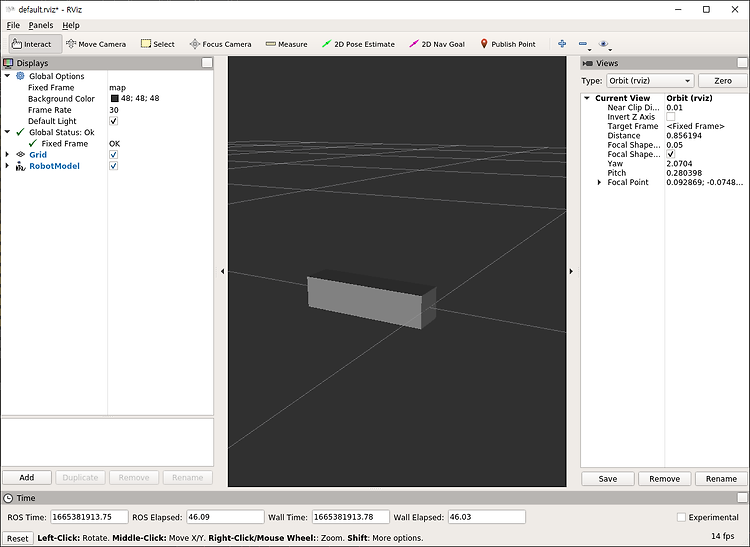
Task: Click the Time panel clock icon
Action: pyautogui.click(x=8, y=498)
